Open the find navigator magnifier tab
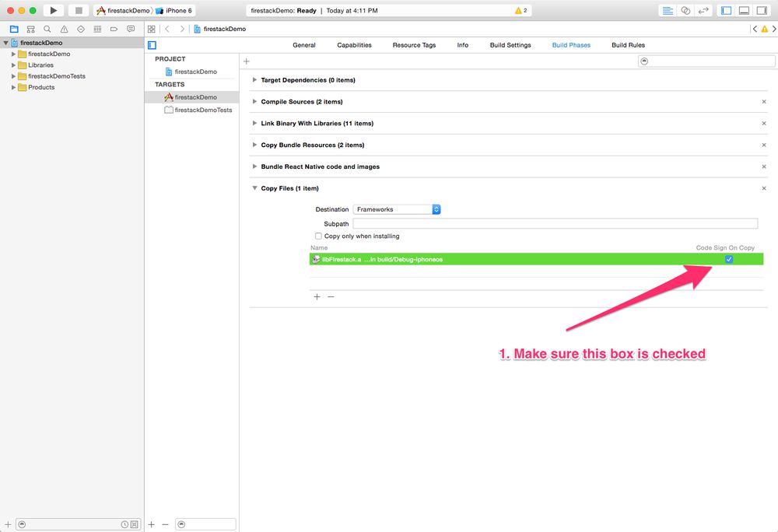778x532 pixels. click(x=47, y=30)
